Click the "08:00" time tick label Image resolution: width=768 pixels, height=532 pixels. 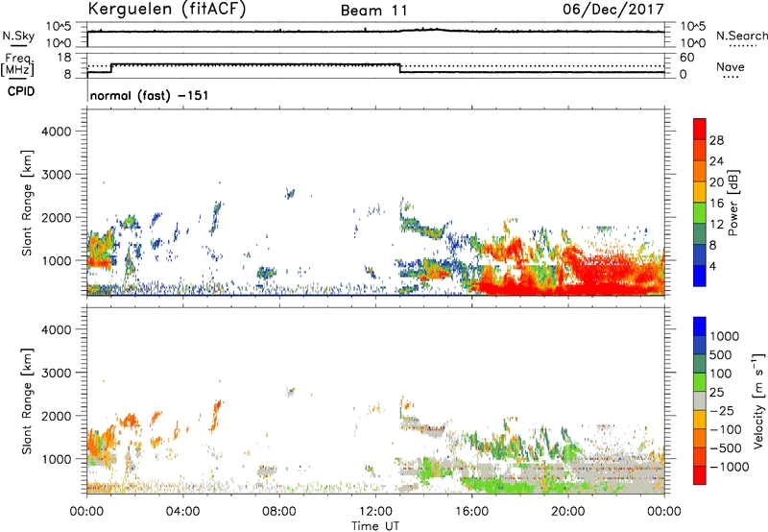click(x=279, y=512)
